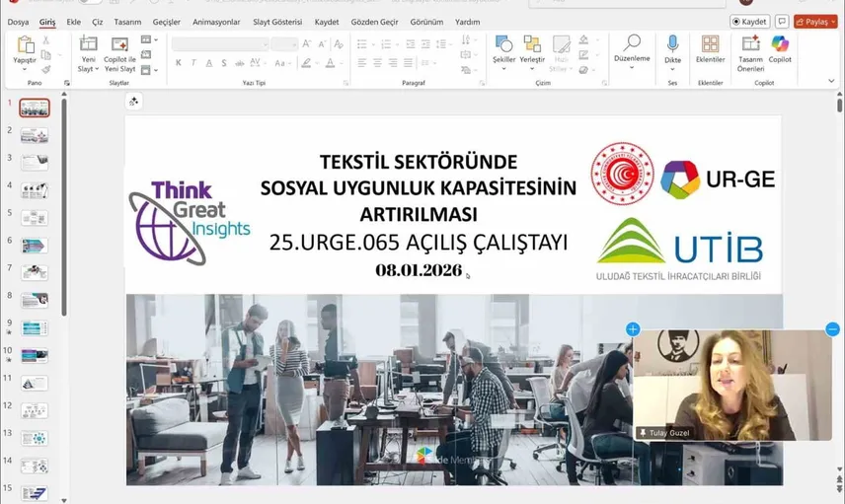The image size is (845, 504).
Task: Expand the Yeni Slayt dropdown
Action: coord(88,69)
